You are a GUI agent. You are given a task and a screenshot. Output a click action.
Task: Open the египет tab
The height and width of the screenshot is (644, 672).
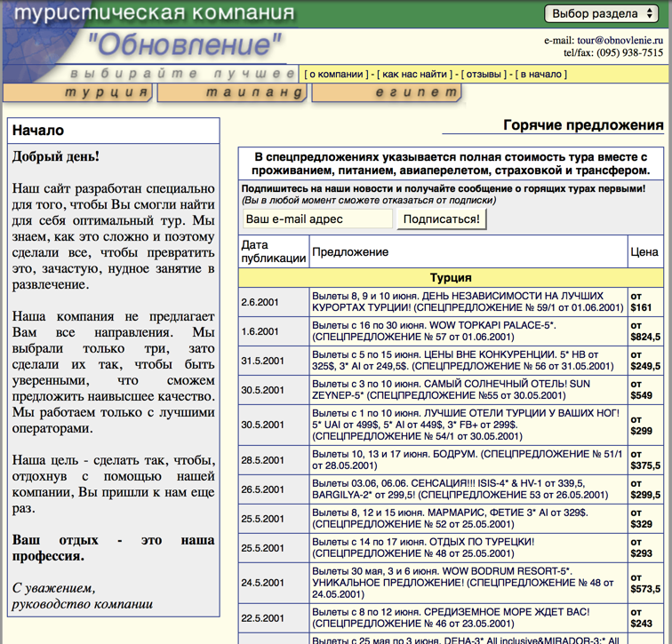click(387, 93)
